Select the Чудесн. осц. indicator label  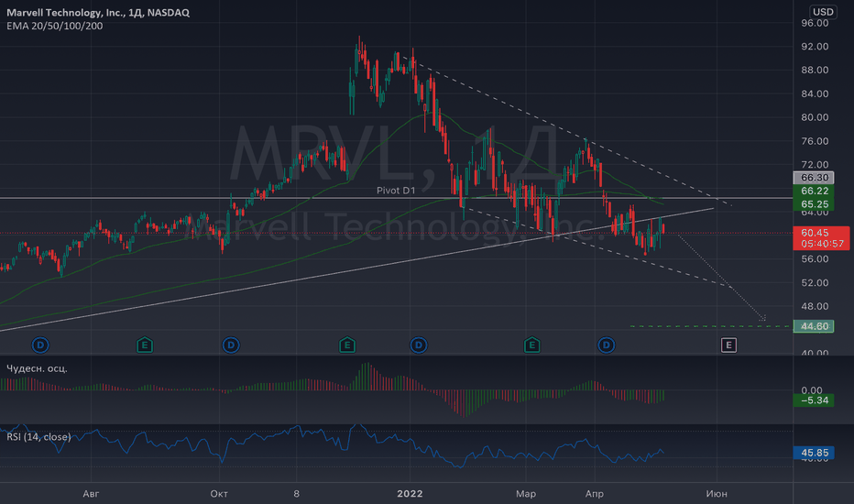[x=37, y=368]
